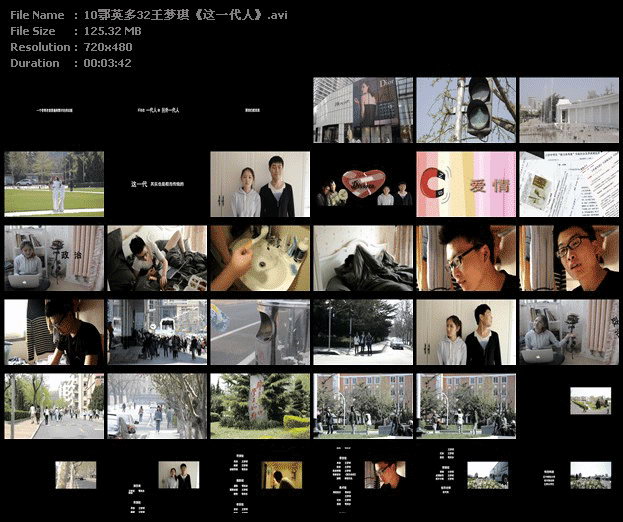
Task: Select the printed paper documents thumbnail
Action: [569, 184]
